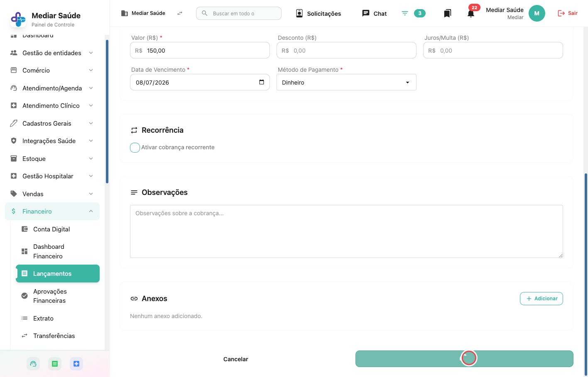Click the blue plus icon at bottom
Viewport: 588px width, 377px height.
76,364
